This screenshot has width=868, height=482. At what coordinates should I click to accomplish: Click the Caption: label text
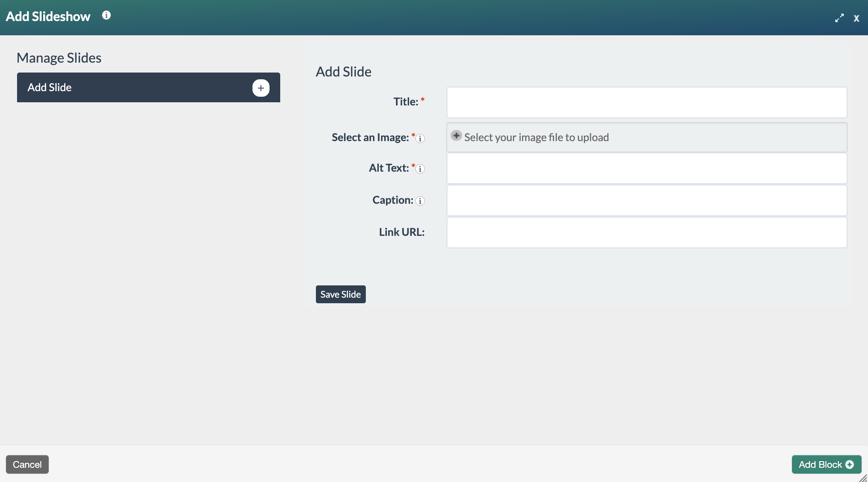393,200
